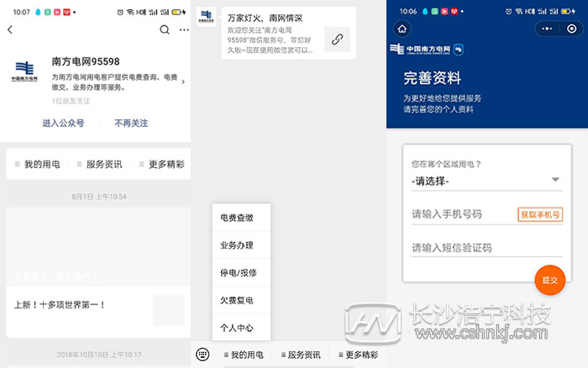Screen dimensions: 588x368
Task: Tap the orange 提交 button
Action: pos(549,281)
